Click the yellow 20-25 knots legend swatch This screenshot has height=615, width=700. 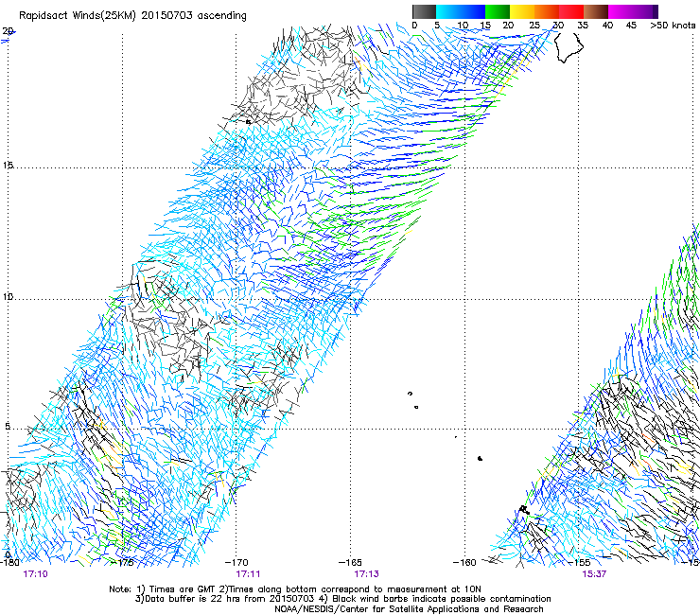pyautogui.click(x=522, y=11)
